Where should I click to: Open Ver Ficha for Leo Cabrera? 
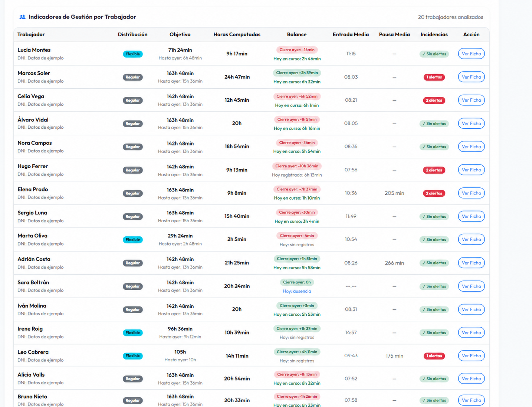(x=471, y=356)
